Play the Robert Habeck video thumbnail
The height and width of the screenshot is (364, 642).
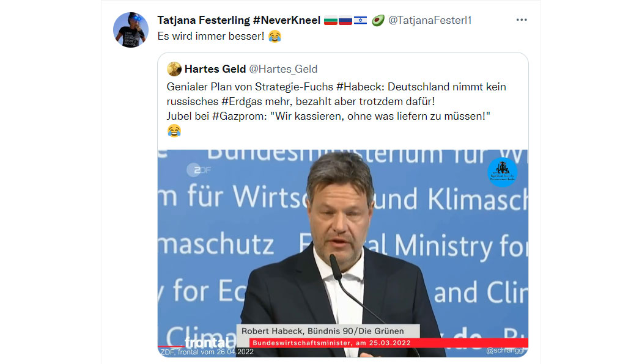[342, 253]
